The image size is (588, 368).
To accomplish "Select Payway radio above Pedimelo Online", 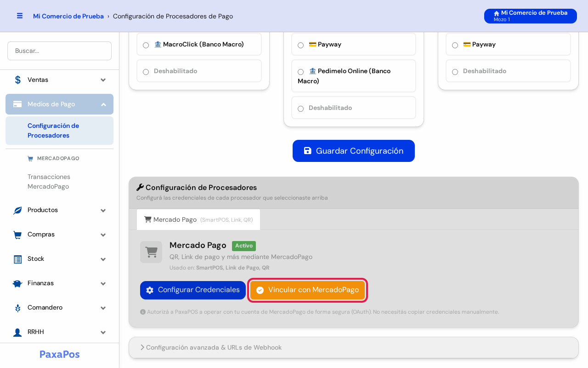I will (x=300, y=45).
